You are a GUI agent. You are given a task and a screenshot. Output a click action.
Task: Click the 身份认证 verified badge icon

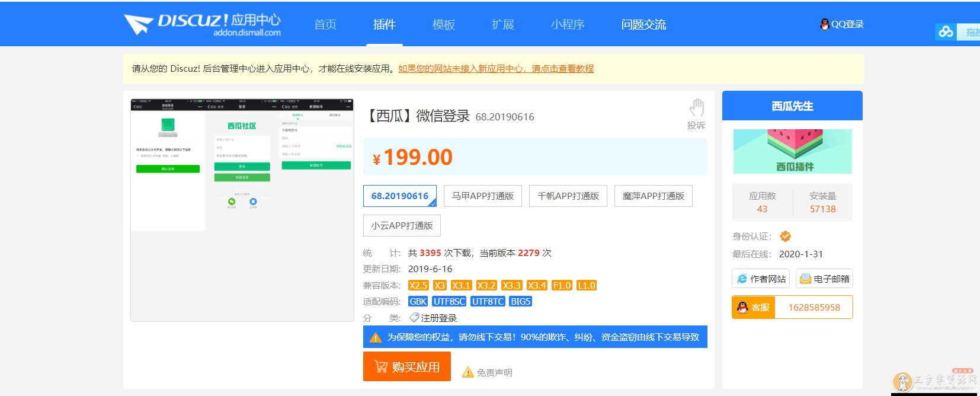tap(786, 237)
